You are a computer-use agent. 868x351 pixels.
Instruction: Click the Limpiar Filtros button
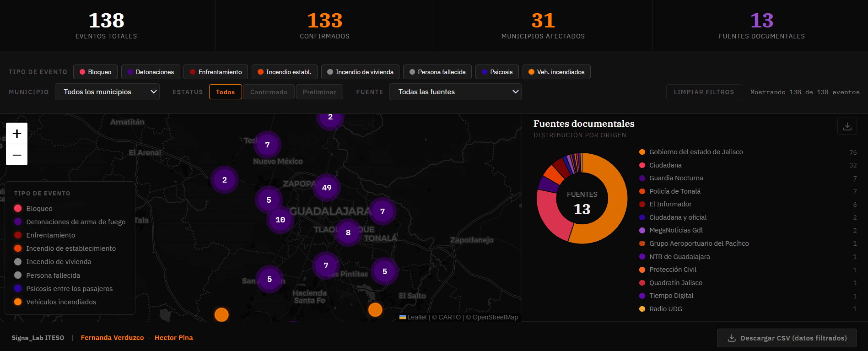pyautogui.click(x=704, y=92)
